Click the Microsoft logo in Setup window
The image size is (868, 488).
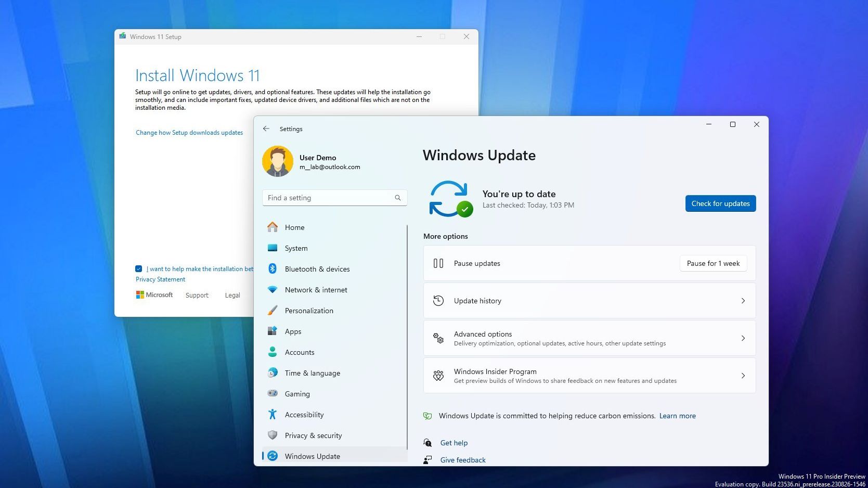tap(154, 294)
